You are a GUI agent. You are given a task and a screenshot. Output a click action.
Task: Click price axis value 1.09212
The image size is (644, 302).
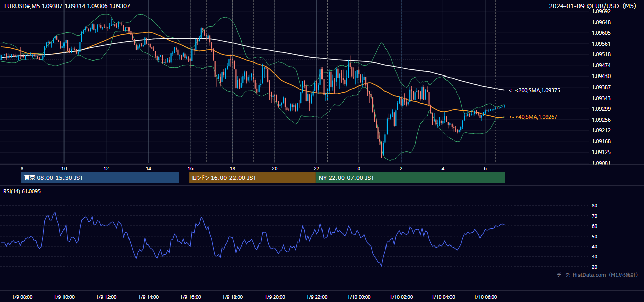coord(601,130)
